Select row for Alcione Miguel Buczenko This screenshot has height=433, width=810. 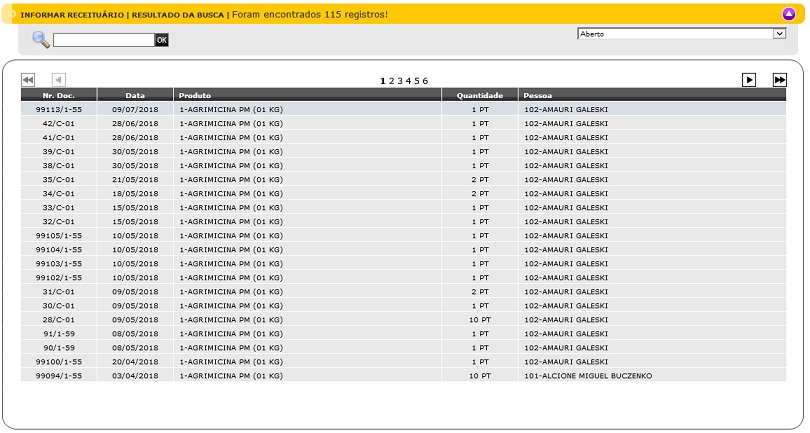587,375
